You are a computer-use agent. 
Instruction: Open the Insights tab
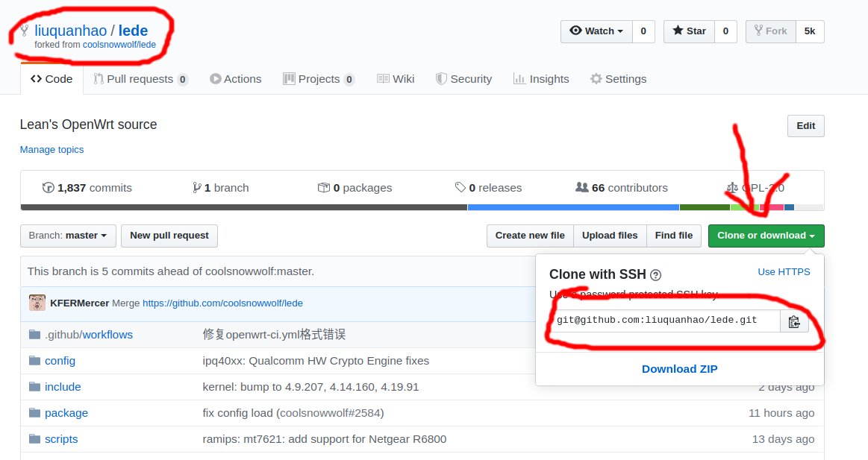[541, 79]
